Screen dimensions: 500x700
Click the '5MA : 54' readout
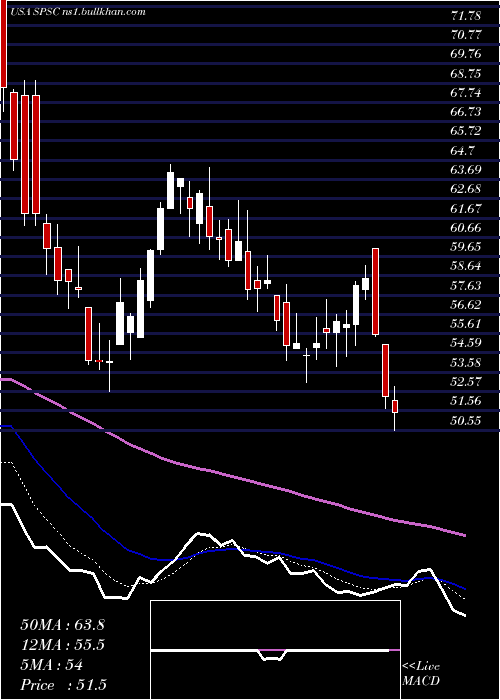pyautogui.click(x=52, y=665)
